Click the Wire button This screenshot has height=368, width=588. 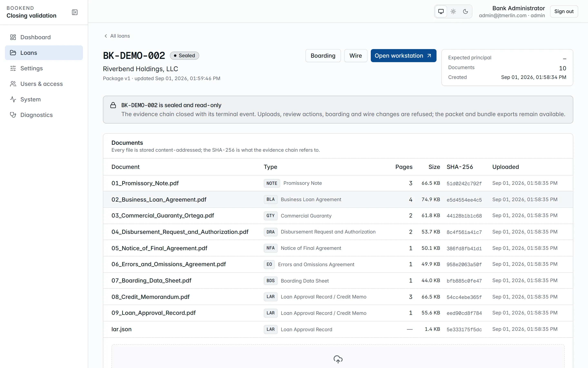click(x=355, y=56)
